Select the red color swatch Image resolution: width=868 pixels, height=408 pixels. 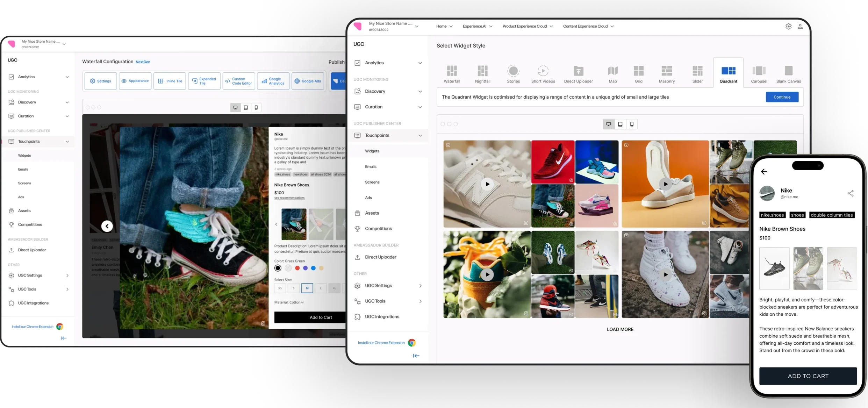point(297,268)
